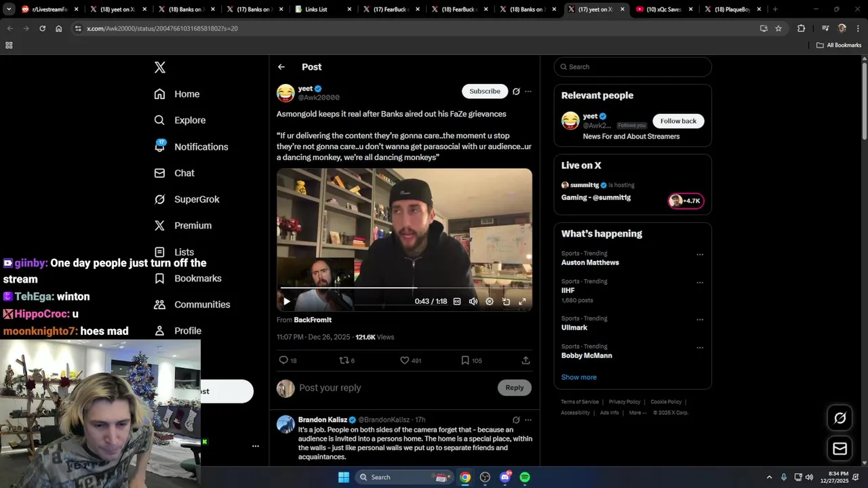Open SuperGrok in sidebar
Screen dimensions: 868x488
click(x=187, y=199)
